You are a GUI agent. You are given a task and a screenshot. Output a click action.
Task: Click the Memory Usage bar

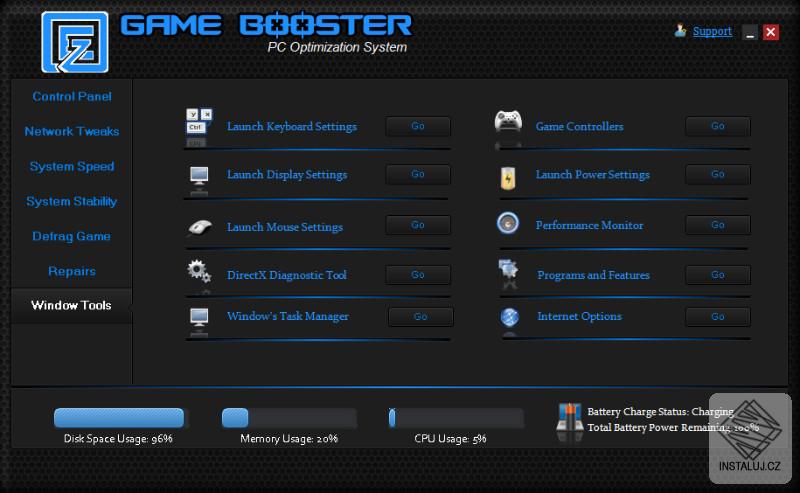pyautogui.click(x=289, y=417)
